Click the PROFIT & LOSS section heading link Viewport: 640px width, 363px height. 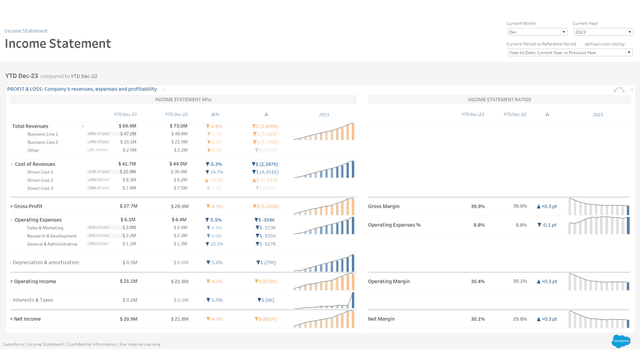click(x=82, y=89)
